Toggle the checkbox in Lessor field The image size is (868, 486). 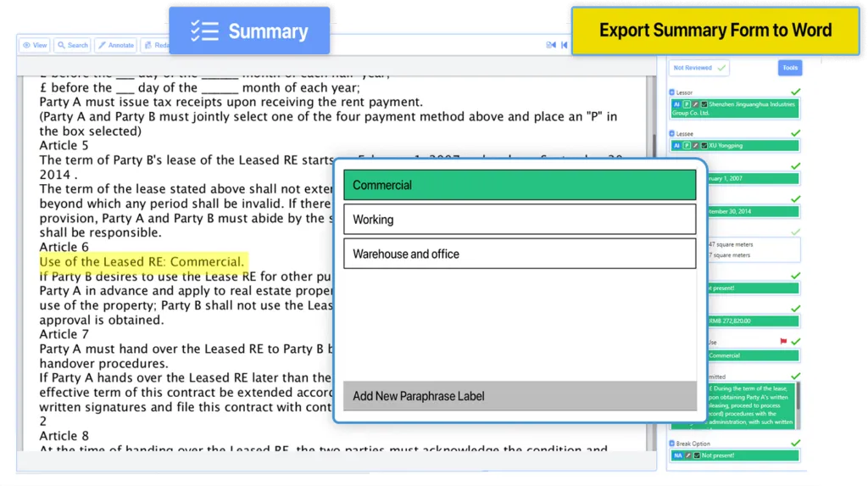click(x=704, y=104)
